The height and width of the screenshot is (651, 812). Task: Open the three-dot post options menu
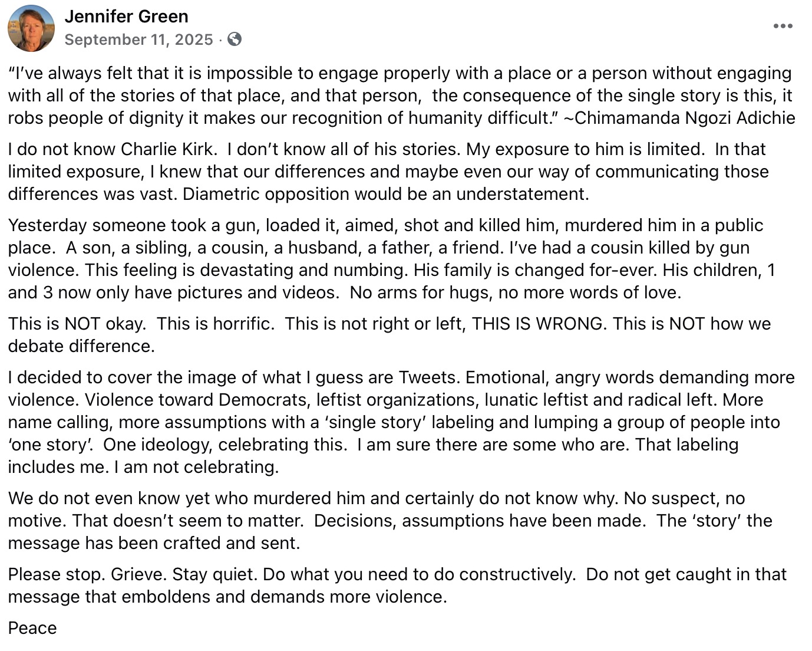point(783,26)
